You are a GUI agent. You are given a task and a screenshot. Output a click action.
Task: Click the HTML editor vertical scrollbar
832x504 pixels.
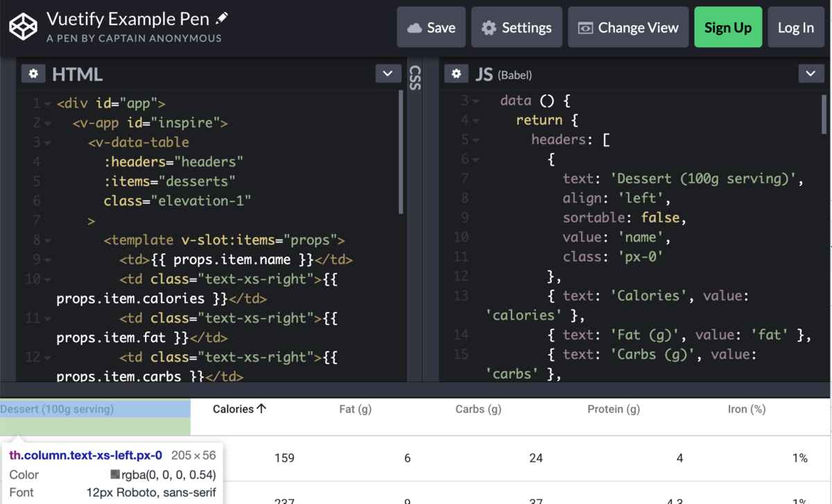coord(401,153)
